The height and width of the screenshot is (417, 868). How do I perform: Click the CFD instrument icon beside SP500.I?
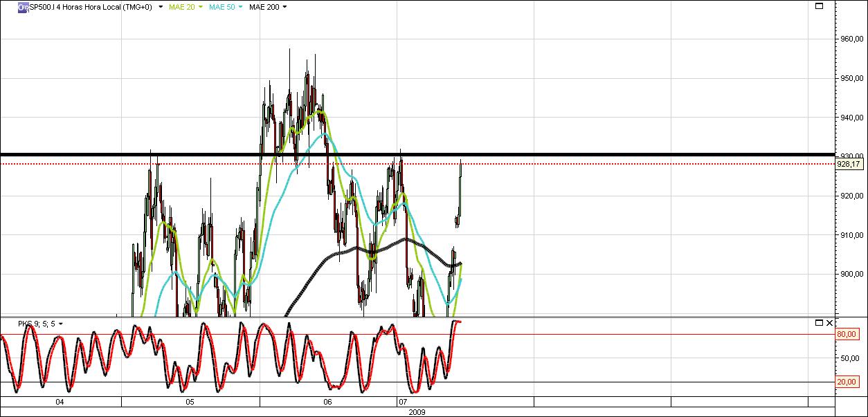(23, 7)
